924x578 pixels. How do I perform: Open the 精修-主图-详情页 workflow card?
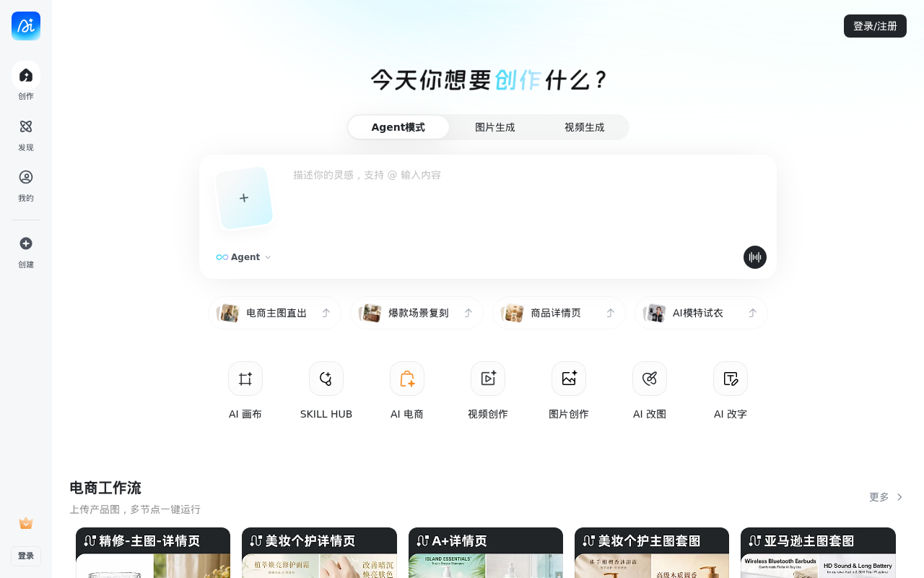[x=153, y=553]
